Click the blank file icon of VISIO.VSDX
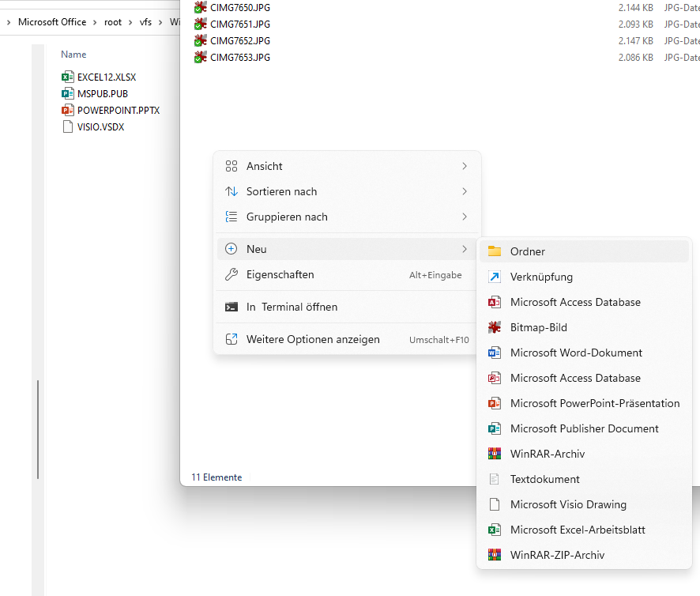This screenshot has height=596, width=700. pyautogui.click(x=68, y=126)
